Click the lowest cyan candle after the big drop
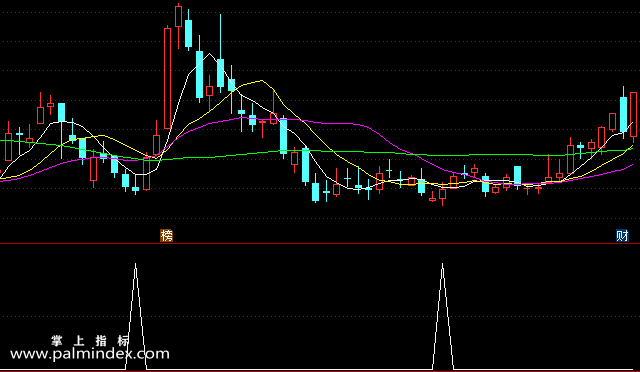Viewport: 640px width, 372px height. click(316, 192)
